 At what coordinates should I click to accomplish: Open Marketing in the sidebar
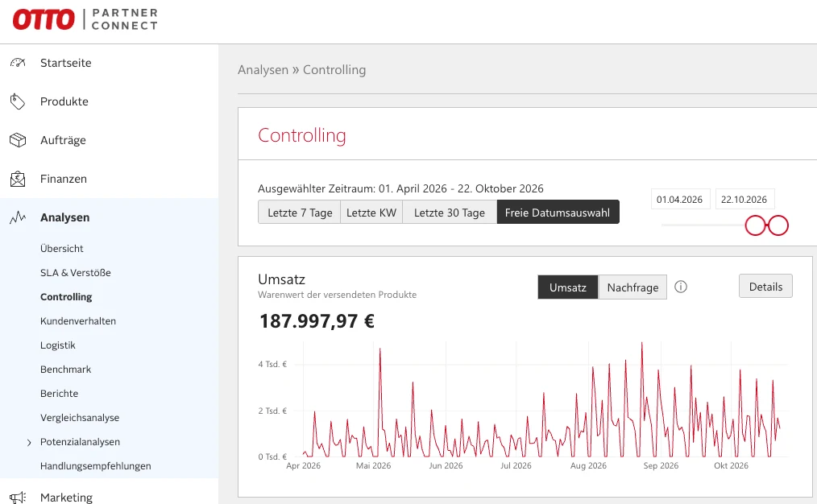[x=66, y=498]
